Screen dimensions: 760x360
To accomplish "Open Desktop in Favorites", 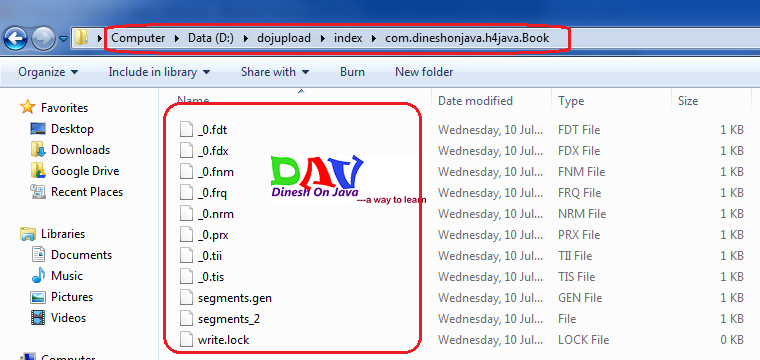I will point(72,129).
